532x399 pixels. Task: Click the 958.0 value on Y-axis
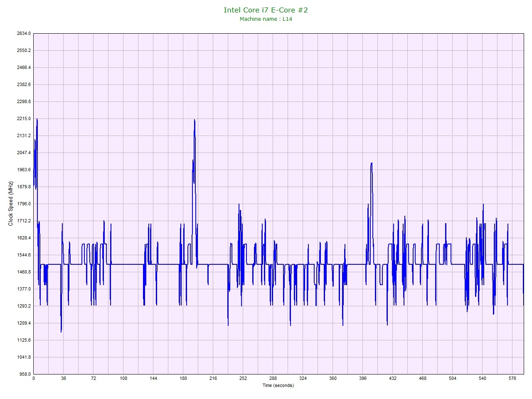coord(25,374)
